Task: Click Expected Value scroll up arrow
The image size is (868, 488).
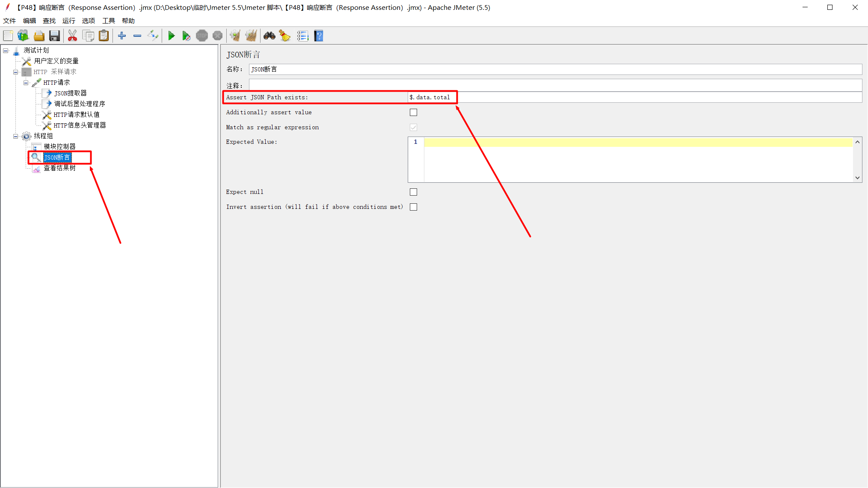Action: point(857,142)
